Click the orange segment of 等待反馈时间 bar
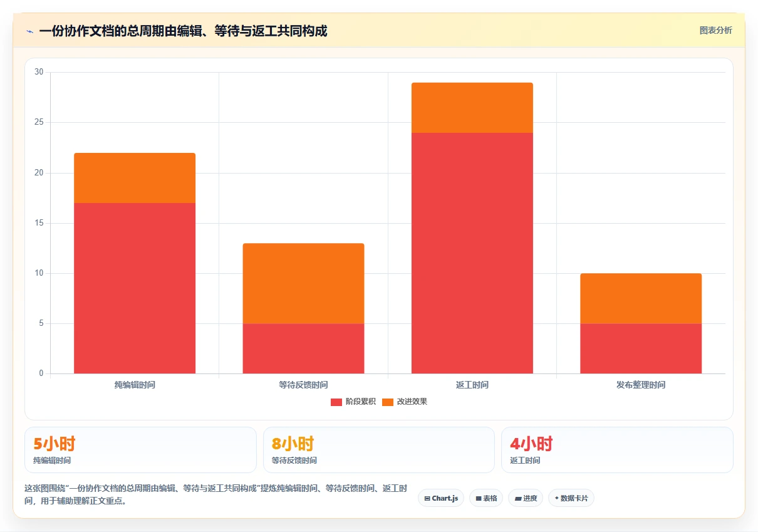This screenshot has width=758, height=532. pos(303,283)
